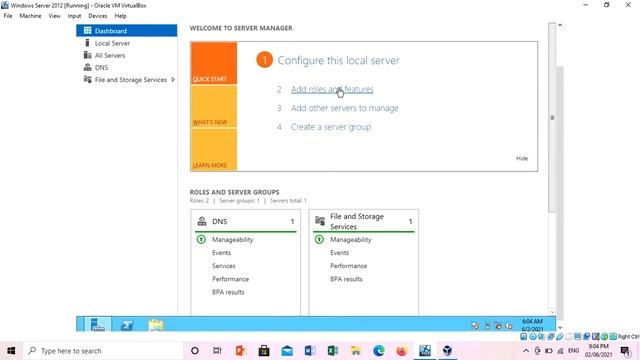The image size is (640, 360).
Task: Switch to the running VM taskbar icon
Action: pyautogui.click(x=425, y=351)
